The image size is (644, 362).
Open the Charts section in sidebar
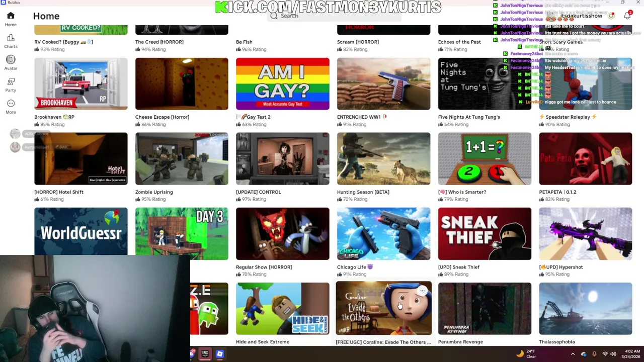(x=11, y=41)
